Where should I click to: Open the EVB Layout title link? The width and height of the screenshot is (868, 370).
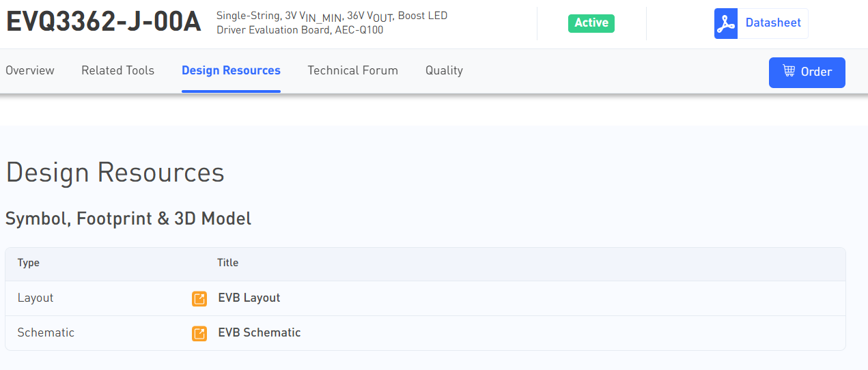pyautogui.click(x=249, y=298)
